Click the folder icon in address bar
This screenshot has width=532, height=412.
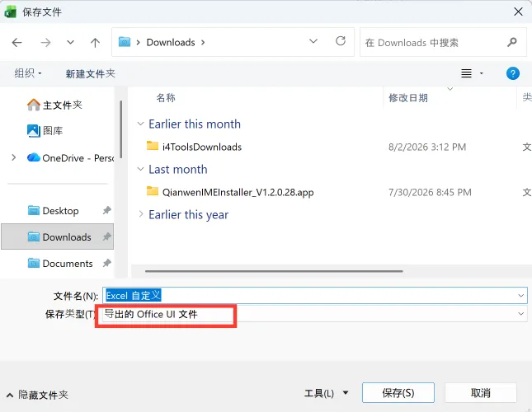125,42
